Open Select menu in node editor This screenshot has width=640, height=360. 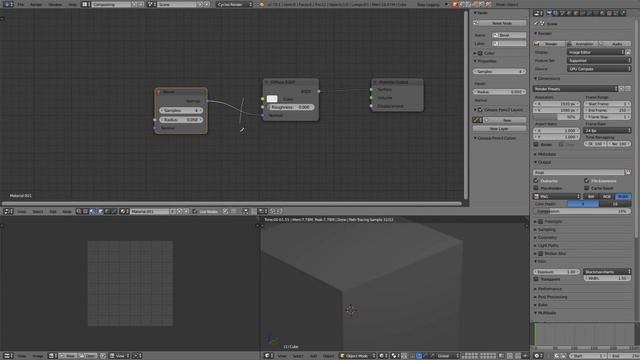38,211
